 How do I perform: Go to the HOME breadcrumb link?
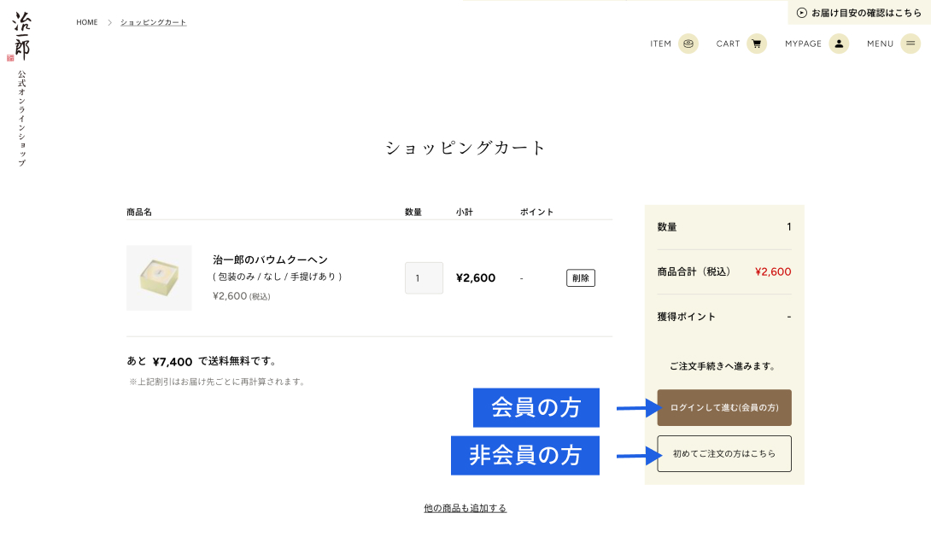[x=86, y=22]
